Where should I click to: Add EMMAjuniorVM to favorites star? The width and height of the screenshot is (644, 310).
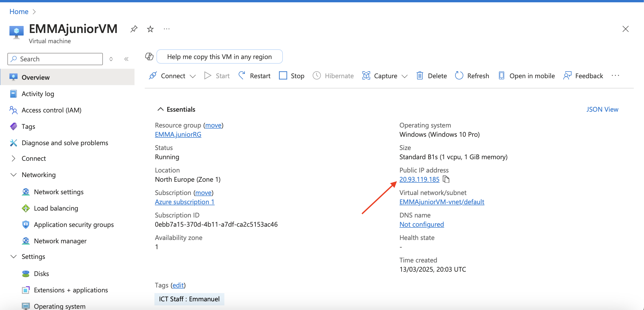click(150, 29)
